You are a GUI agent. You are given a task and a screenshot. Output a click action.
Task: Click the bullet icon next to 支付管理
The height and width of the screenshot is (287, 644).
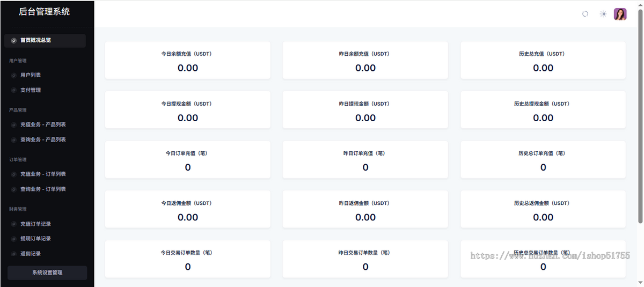(14, 90)
